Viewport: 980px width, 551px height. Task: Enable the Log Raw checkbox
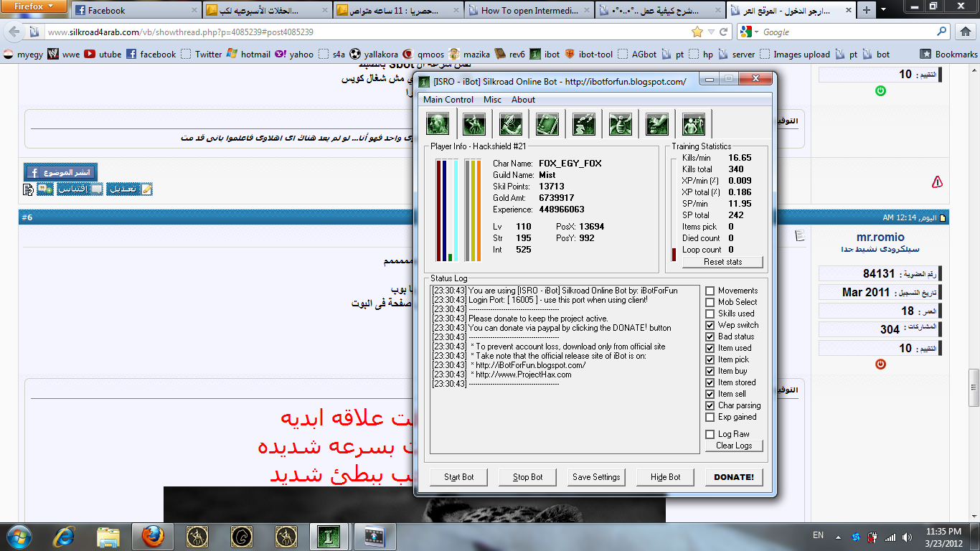click(x=710, y=434)
